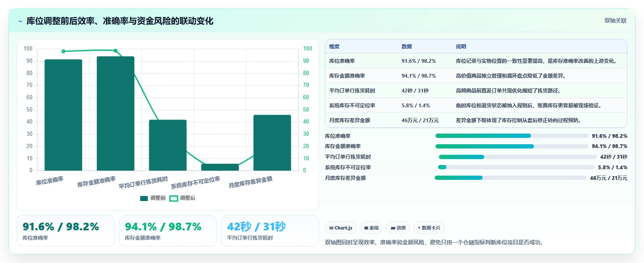Click the description starting 临时库位和退货状态
The width and height of the screenshot is (644, 263).
528,106
